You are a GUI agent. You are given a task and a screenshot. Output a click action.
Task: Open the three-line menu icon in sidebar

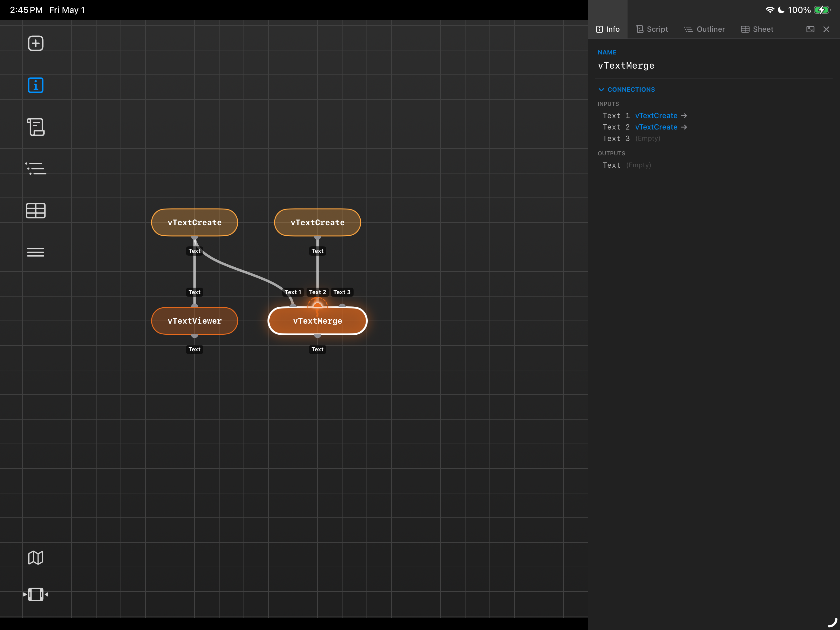tap(36, 252)
